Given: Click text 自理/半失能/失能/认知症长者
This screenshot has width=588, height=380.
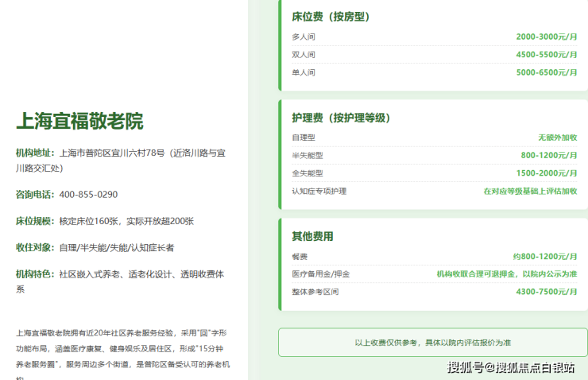Looking at the screenshot, I should (x=117, y=247).
